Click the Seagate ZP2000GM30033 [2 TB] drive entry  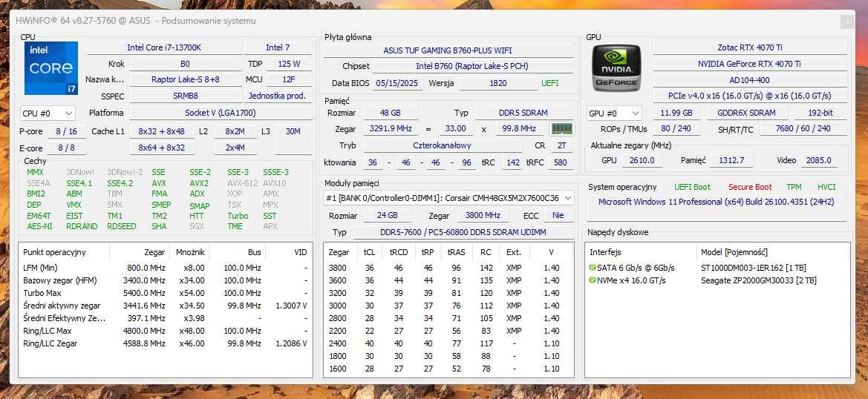[758, 281]
